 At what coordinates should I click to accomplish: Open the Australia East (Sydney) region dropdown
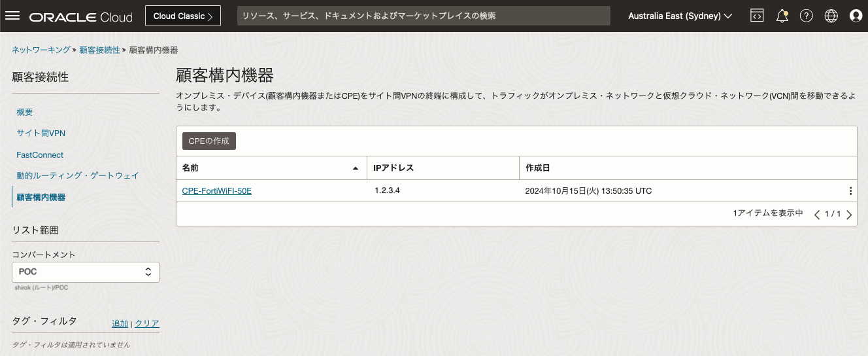pyautogui.click(x=680, y=16)
